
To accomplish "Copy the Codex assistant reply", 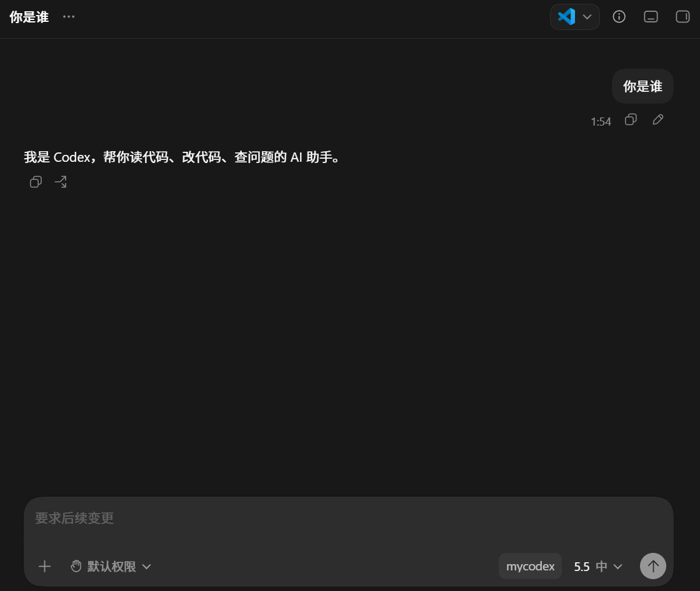I will tap(36, 182).
